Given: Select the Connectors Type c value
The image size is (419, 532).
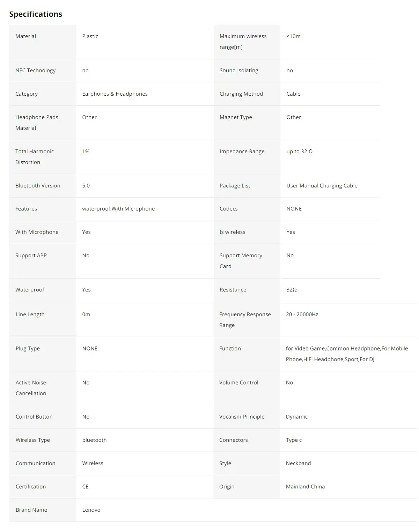Looking at the screenshot, I should pos(294,440).
